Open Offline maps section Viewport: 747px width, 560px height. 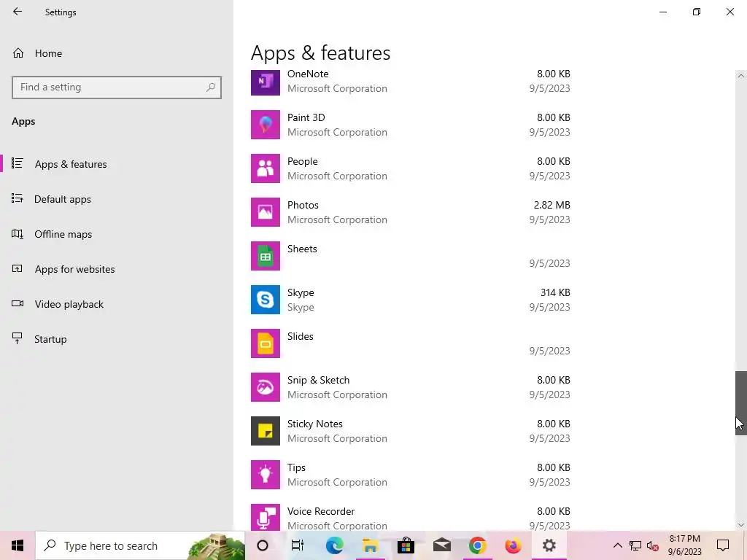click(x=117, y=234)
